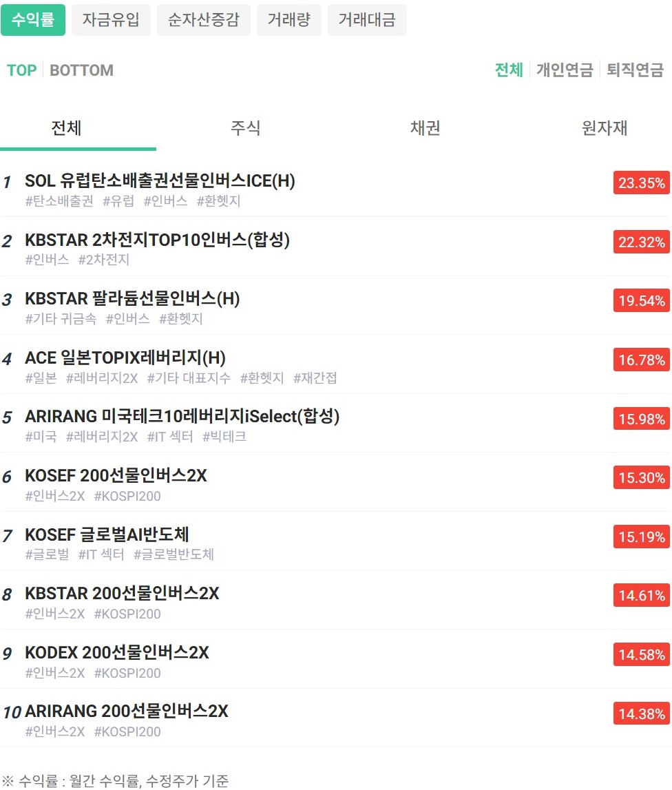Switch ranking to 자금유입
Screen dimensions: 672x790
click(111, 20)
